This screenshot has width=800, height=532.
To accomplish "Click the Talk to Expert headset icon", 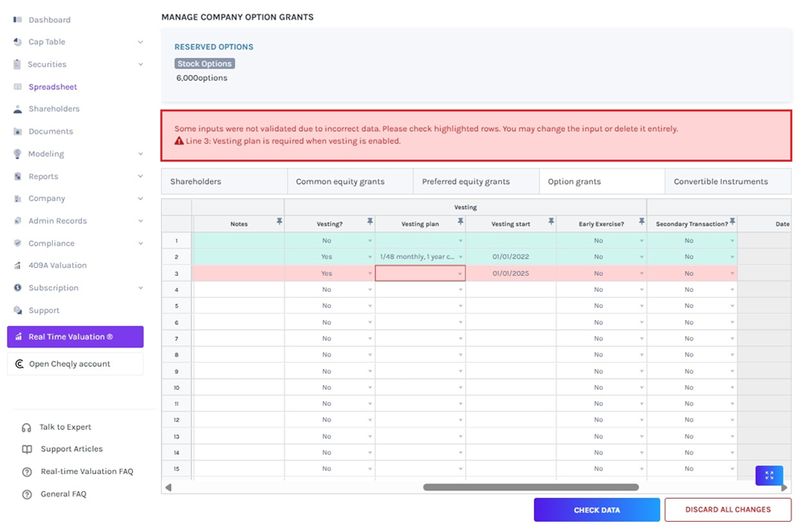I will click(x=26, y=426).
